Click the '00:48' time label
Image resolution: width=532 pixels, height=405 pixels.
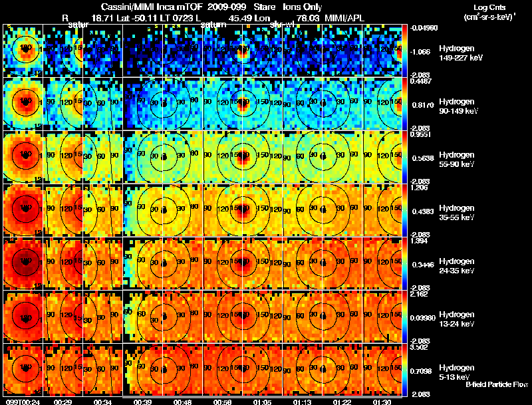click(x=182, y=402)
